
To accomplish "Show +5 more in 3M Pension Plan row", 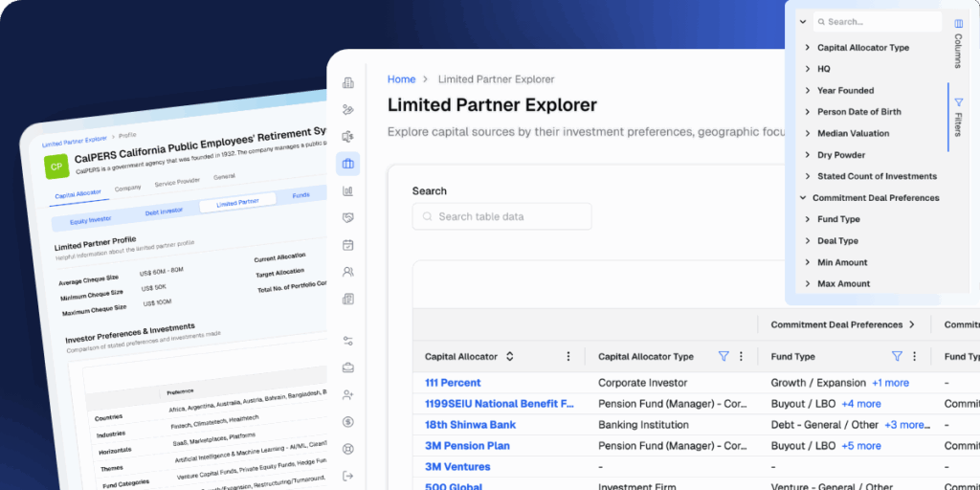I will (861, 446).
